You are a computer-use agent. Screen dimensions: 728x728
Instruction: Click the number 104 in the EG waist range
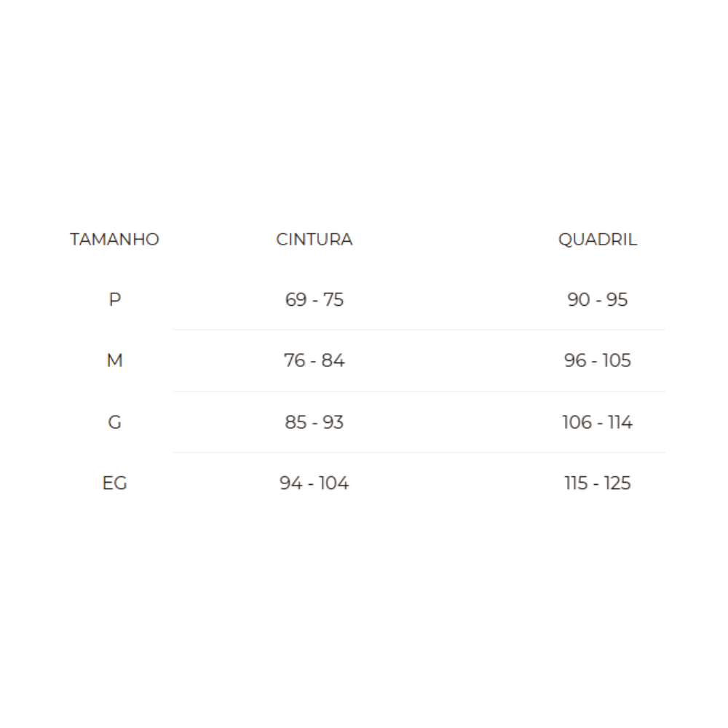click(x=333, y=483)
